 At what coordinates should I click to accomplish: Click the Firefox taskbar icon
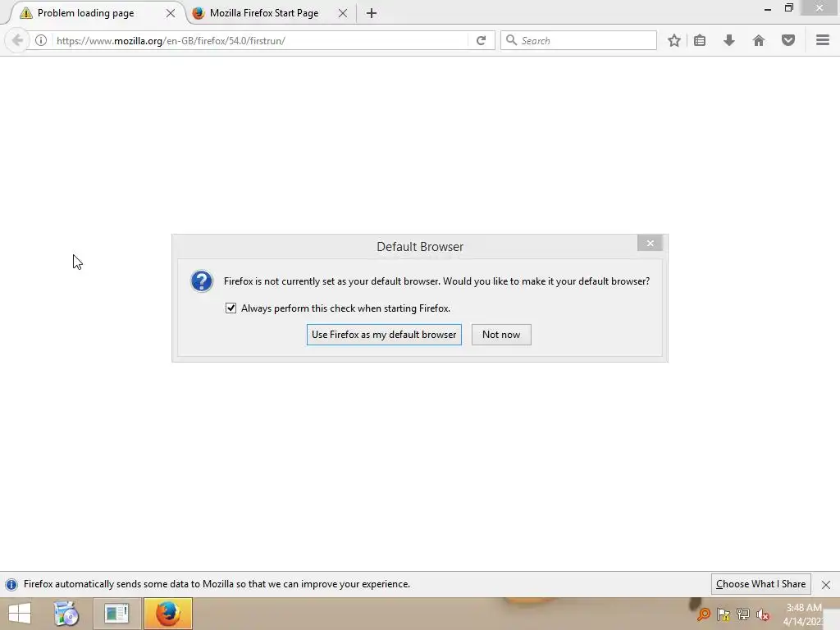pyautogui.click(x=167, y=614)
